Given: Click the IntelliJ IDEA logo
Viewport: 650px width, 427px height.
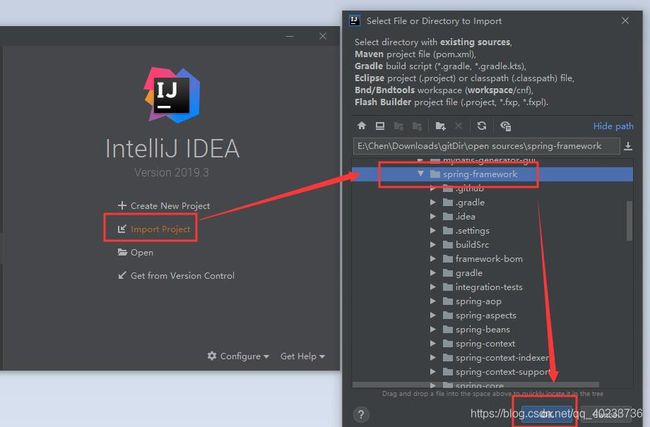Looking at the screenshot, I should 172,95.
